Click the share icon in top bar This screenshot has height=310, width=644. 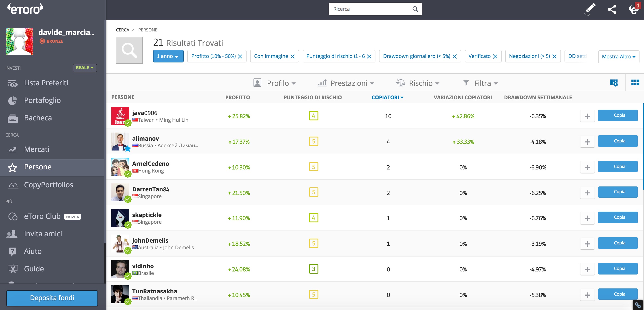coord(612,9)
